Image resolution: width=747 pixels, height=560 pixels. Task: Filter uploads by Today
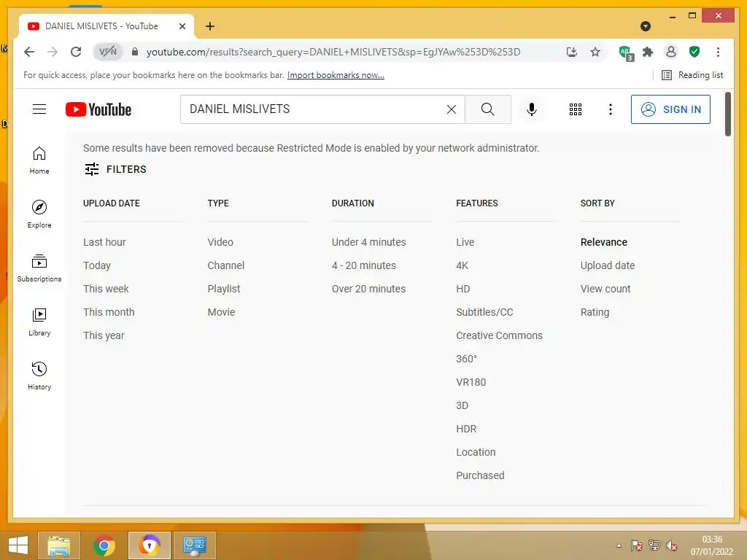(x=97, y=265)
